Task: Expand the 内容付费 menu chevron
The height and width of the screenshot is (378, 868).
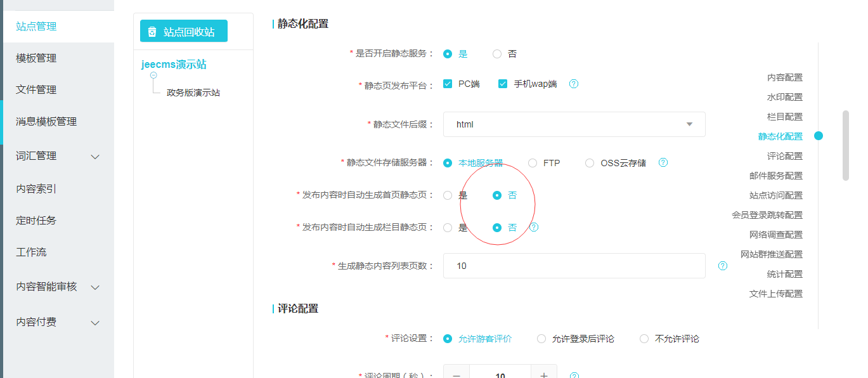Action: click(95, 323)
